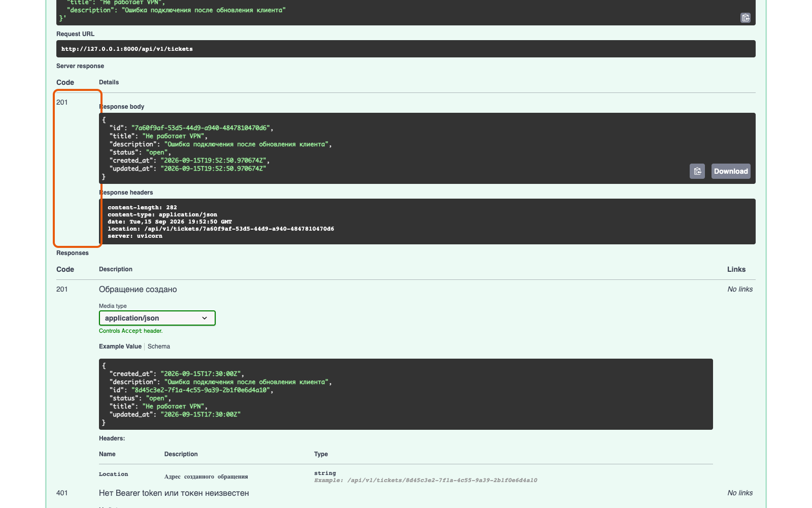The image size is (812, 508).
Task: Click the date header line in response headers
Action: click(x=170, y=221)
